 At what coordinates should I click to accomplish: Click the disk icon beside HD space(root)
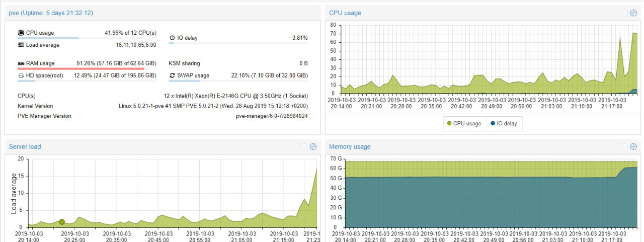tap(21, 75)
